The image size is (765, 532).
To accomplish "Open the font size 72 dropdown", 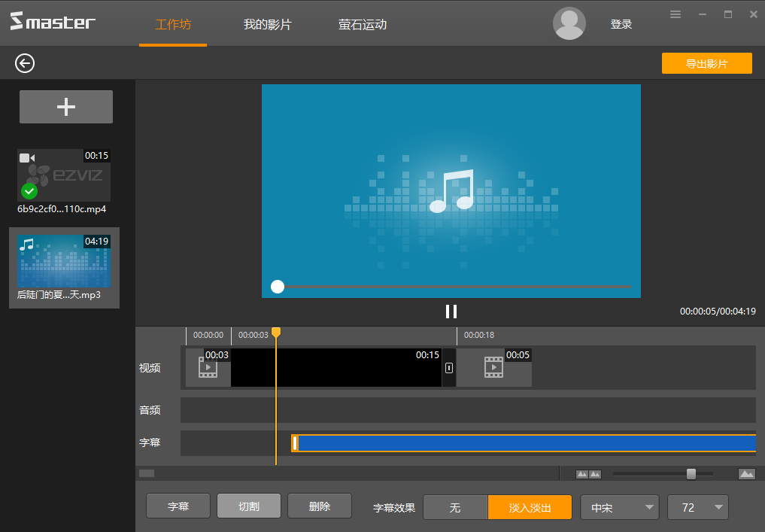I will tap(697, 507).
